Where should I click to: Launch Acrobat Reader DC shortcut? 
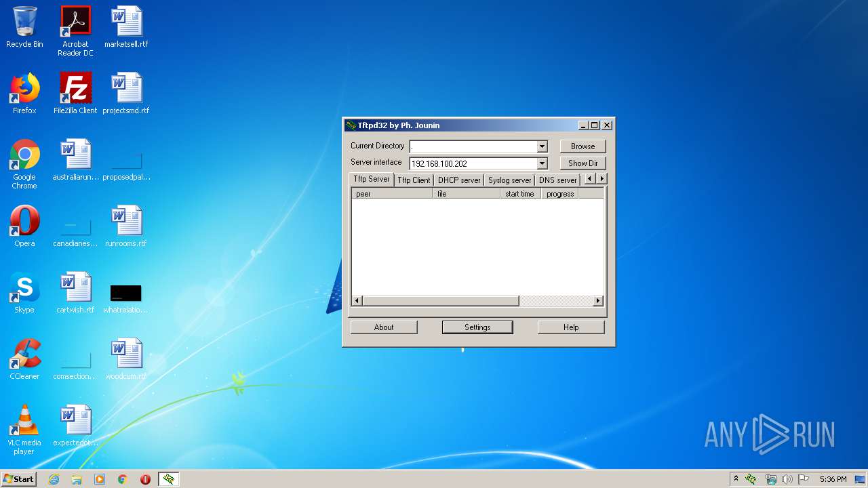[x=75, y=31]
